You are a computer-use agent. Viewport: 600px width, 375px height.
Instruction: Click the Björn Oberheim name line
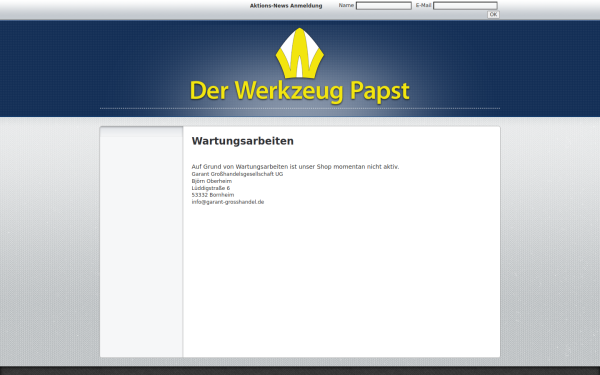(x=212, y=181)
